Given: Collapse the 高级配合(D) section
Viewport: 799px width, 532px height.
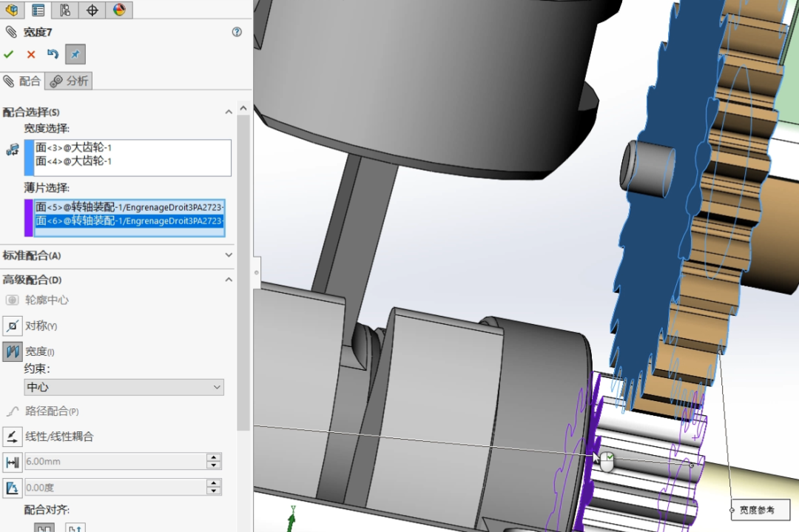Looking at the screenshot, I should [229, 280].
